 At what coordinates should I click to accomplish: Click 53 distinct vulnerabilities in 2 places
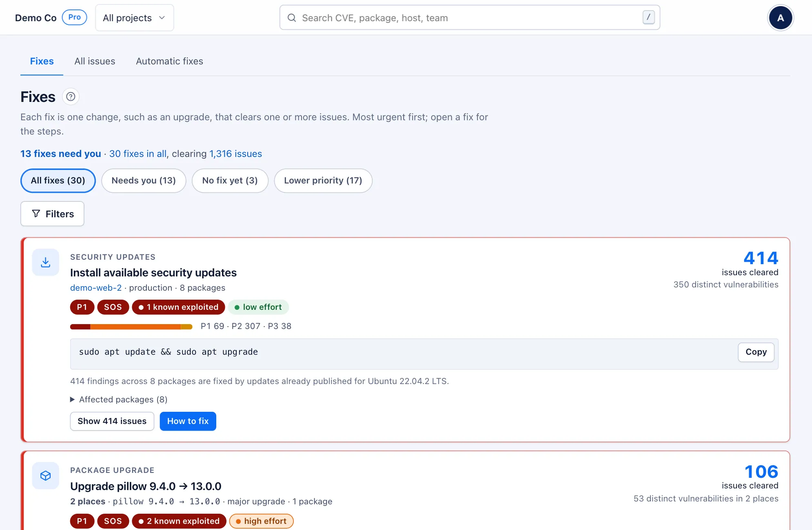tap(706, 499)
